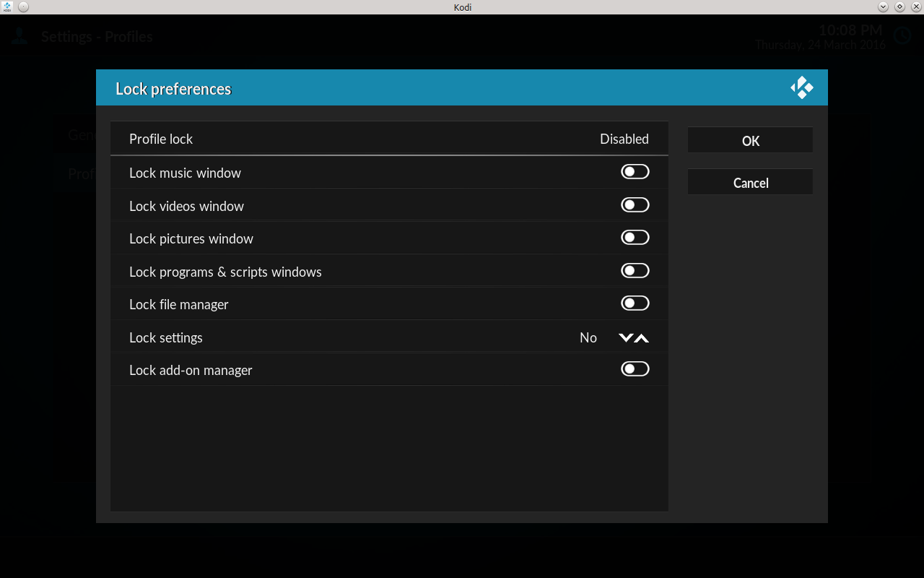Toggle Lock add-on manager switch
The height and width of the screenshot is (578, 924).
click(635, 369)
